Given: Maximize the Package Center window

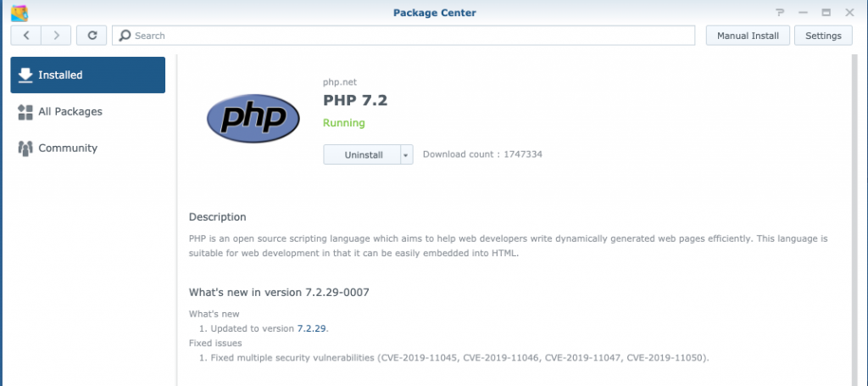Looking at the screenshot, I should click(x=826, y=13).
